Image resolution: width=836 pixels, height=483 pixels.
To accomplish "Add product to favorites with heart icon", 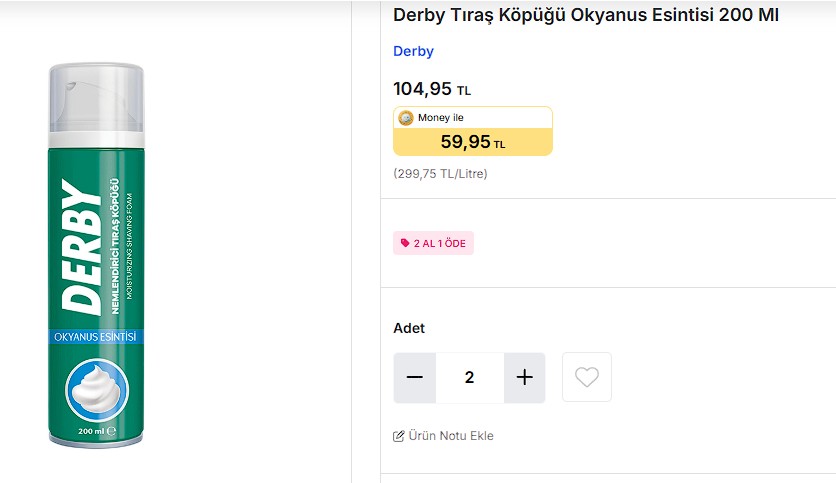I will pyautogui.click(x=587, y=378).
